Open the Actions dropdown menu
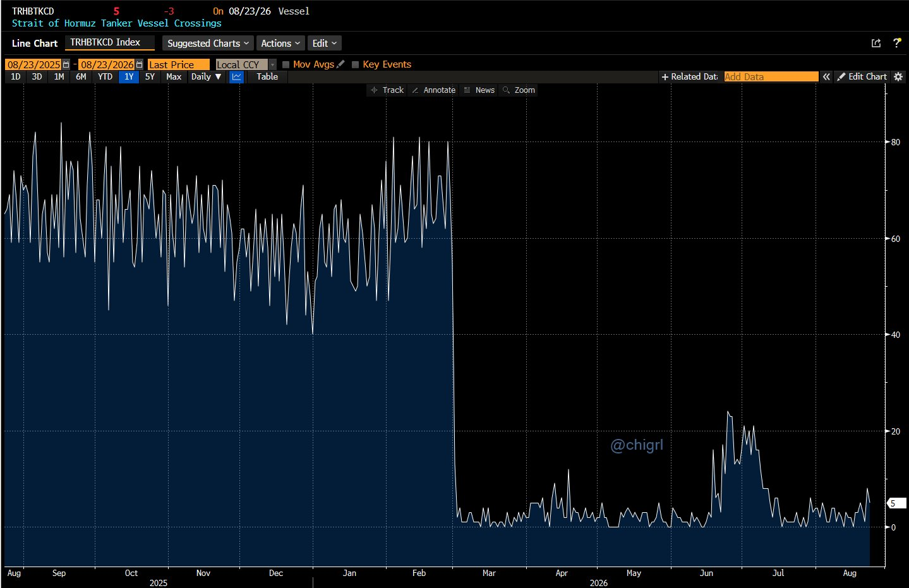909x588 pixels. [280, 43]
